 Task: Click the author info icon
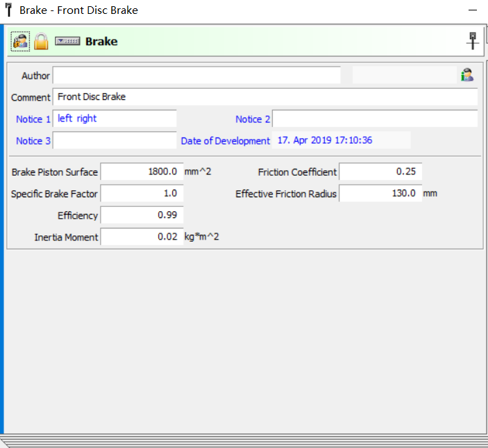tap(467, 75)
